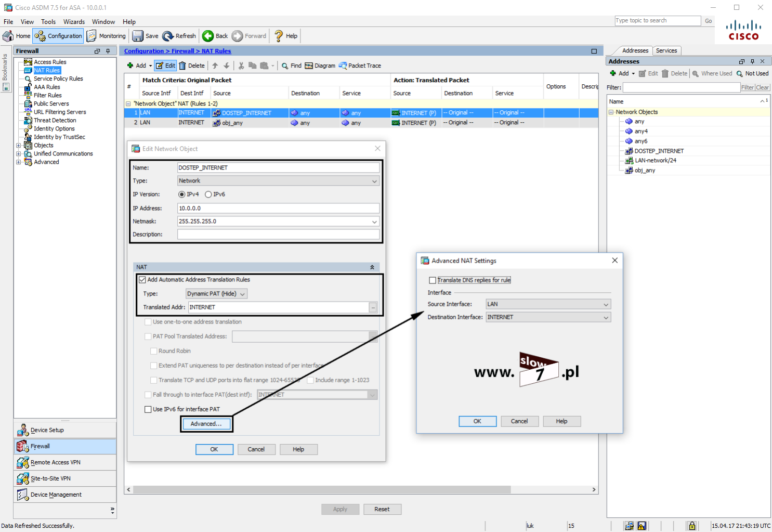Screen dimensions: 772x532
Task: Click the IP Address field
Action: 278,208
